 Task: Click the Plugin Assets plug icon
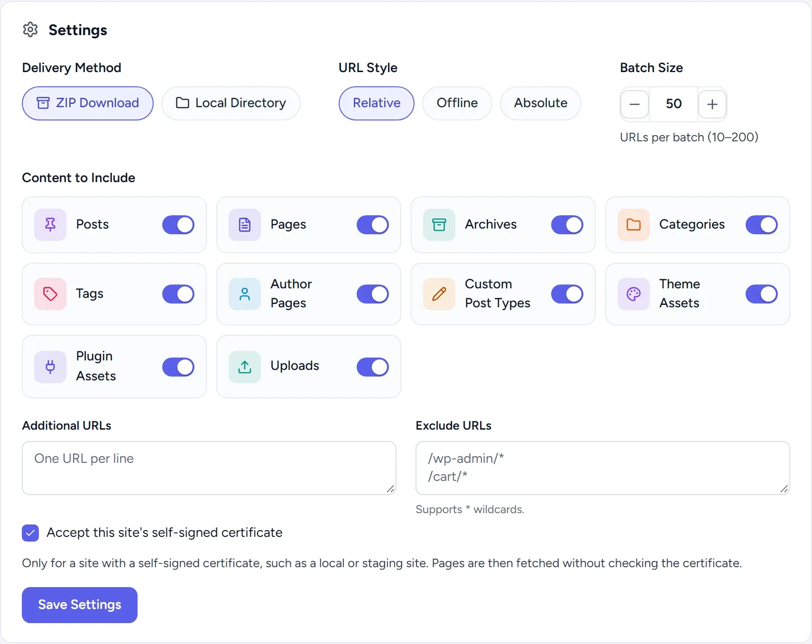click(x=50, y=367)
